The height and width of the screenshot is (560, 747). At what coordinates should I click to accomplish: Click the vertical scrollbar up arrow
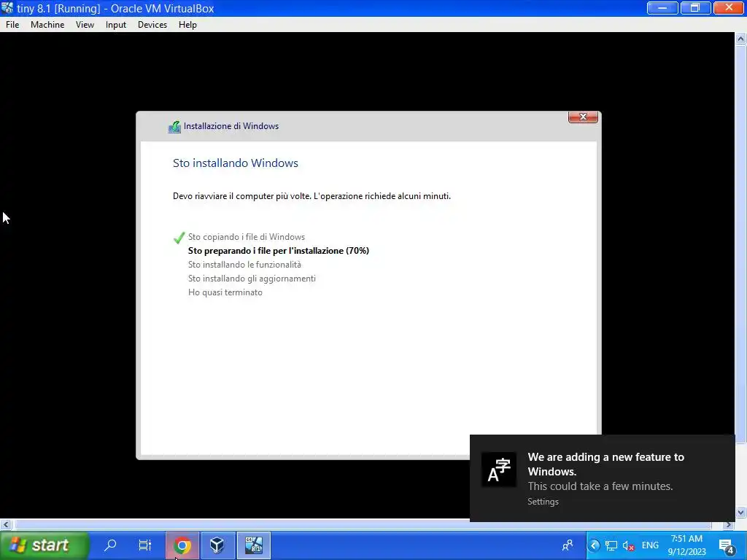[x=741, y=39]
